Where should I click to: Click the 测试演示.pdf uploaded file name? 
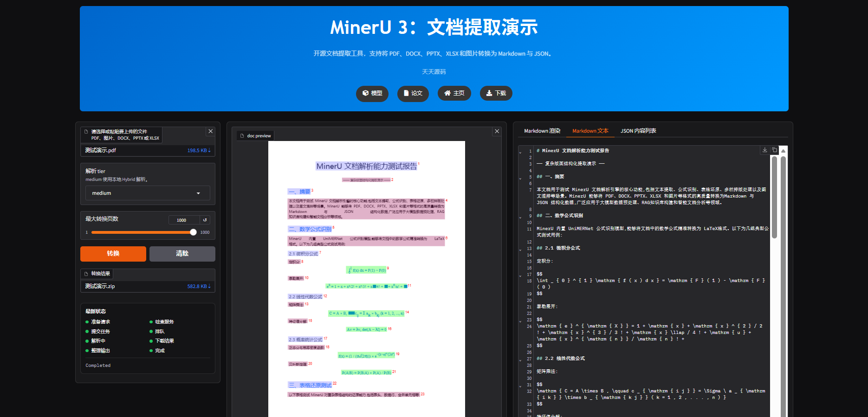coord(100,150)
